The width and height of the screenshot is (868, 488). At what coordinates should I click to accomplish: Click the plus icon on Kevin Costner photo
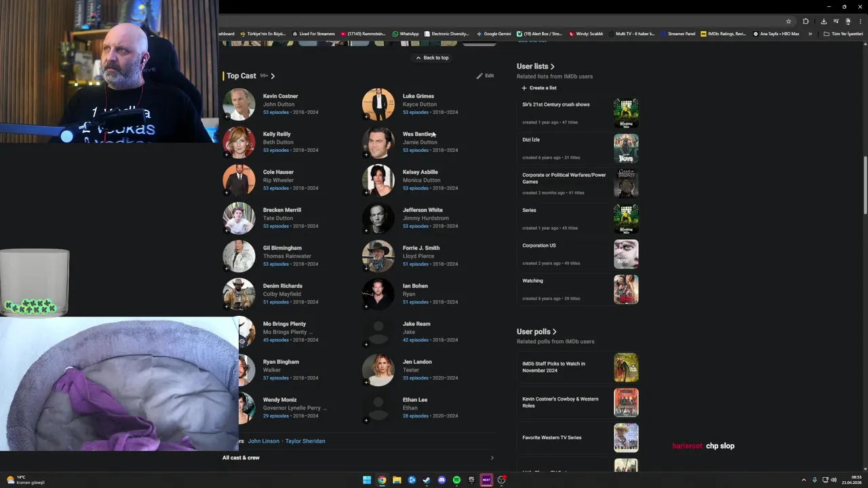tap(226, 117)
